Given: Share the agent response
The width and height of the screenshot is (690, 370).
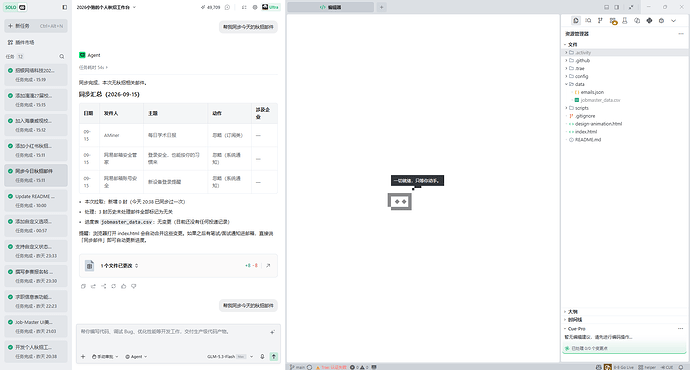Looking at the screenshot, I should [x=103, y=286].
